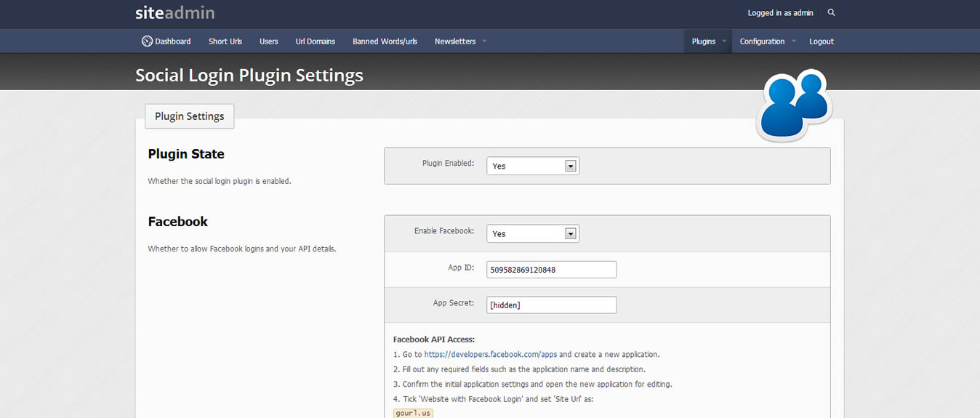
Task: Click the Logged in as admin text
Action: (x=780, y=13)
